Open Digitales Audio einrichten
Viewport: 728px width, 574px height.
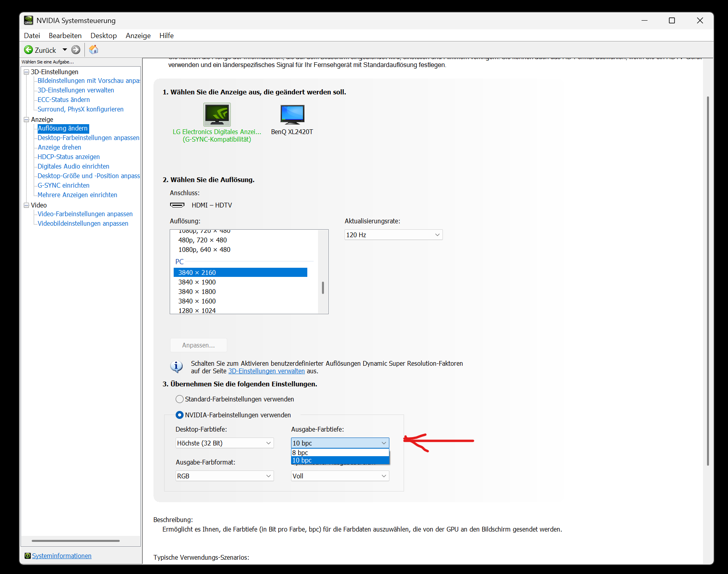pyautogui.click(x=73, y=166)
